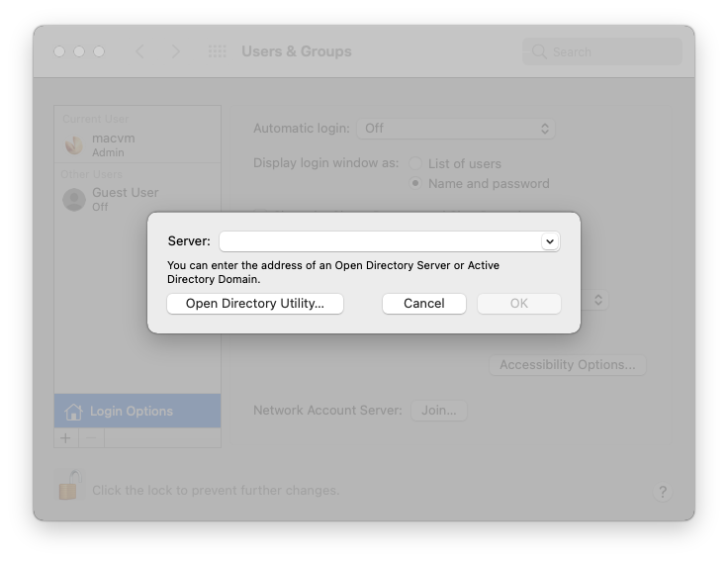Click inside the Server address field
The image size is (728, 562).
(x=380, y=241)
